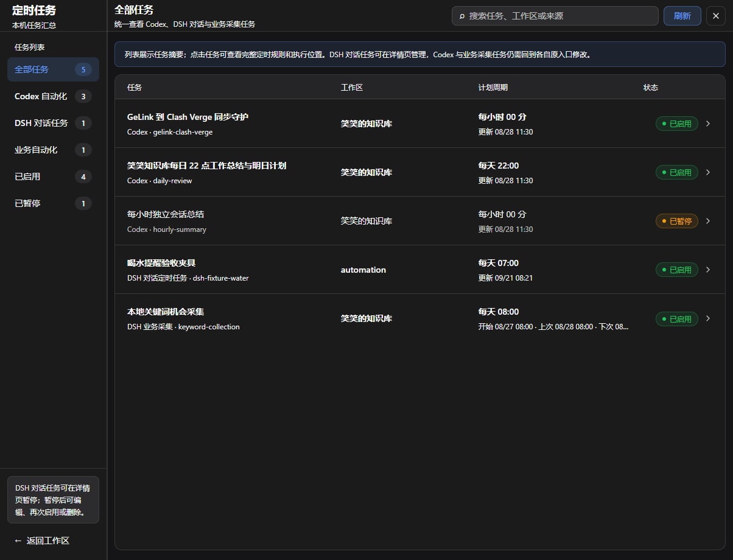Click the Codex · hourly-summary source text
The image size is (733, 560).
pos(167,229)
